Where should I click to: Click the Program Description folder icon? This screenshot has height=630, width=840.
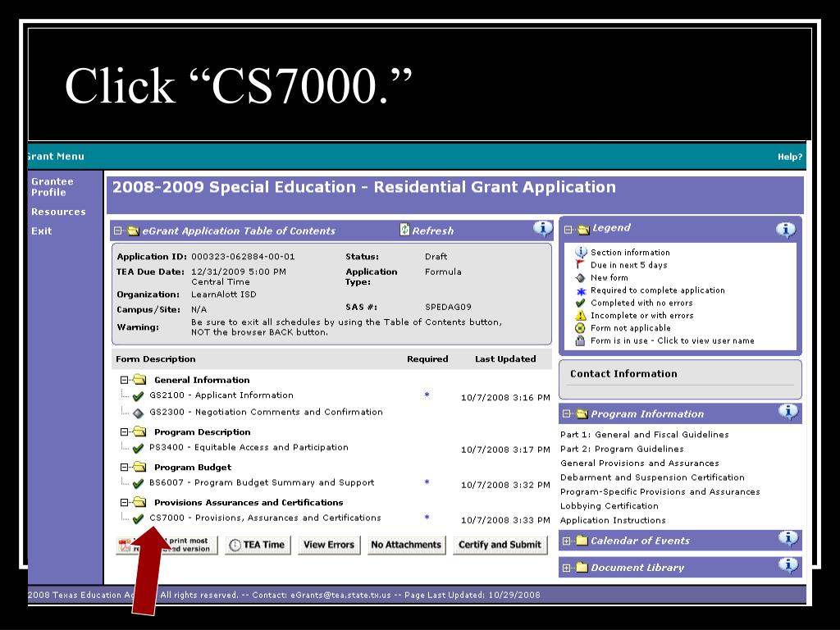[x=139, y=431]
